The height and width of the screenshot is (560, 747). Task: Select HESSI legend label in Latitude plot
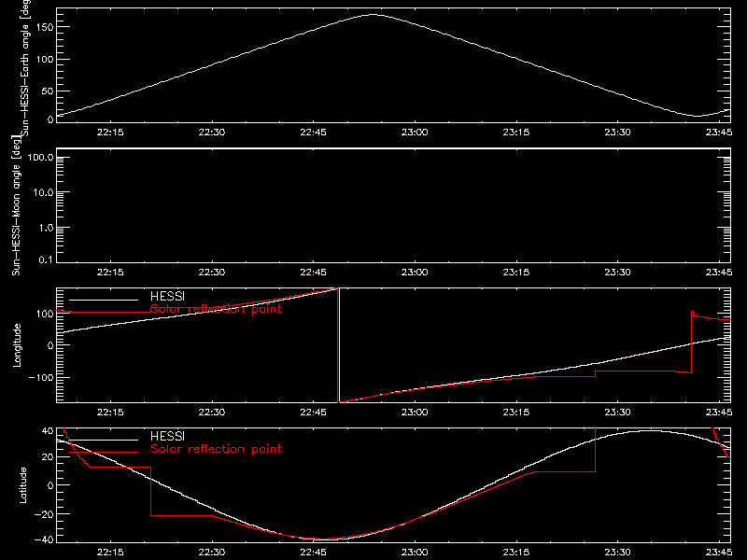click(x=167, y=436)
